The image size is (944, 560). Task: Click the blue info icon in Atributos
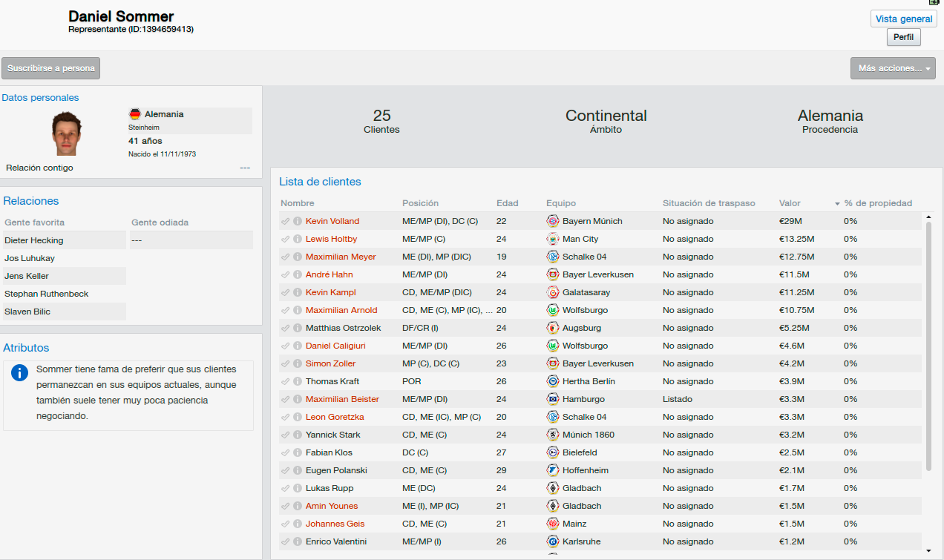20,372
